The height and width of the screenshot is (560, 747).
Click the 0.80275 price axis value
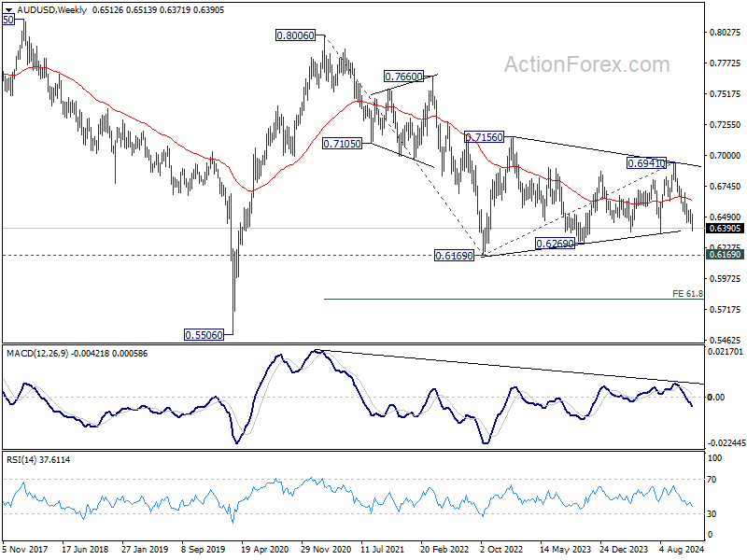click(x=726, y=33)
